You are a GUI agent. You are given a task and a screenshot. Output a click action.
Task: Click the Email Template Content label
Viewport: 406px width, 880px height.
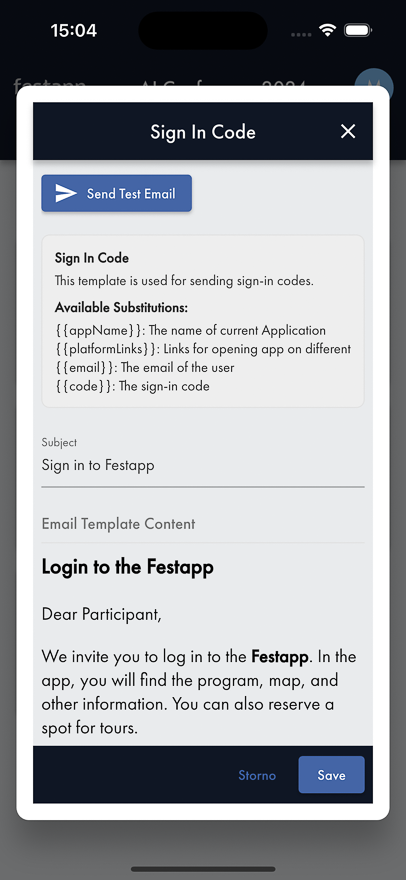(x=118, y=524)
